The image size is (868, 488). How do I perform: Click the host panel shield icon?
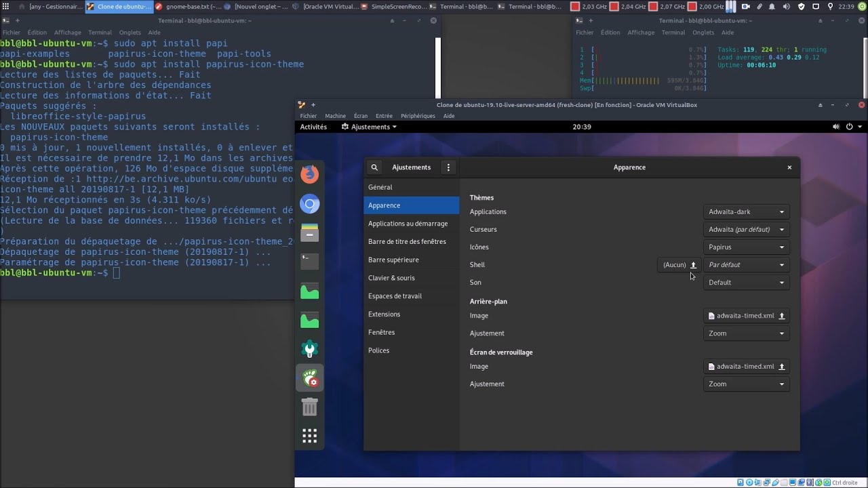tap(802, 7)
